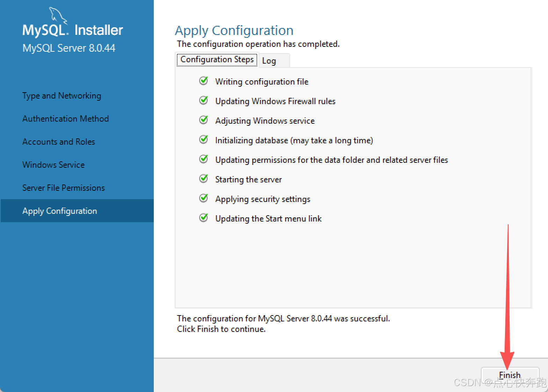Click the 'MySQL. Installer' title text

click(x=73, y=30)
